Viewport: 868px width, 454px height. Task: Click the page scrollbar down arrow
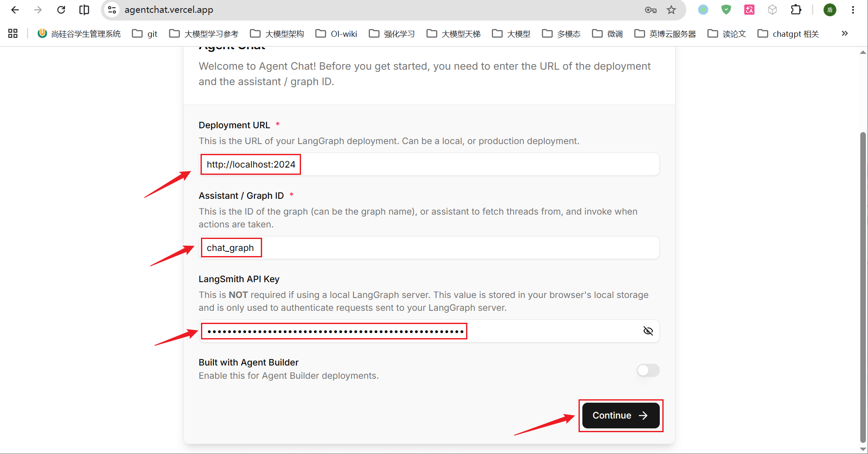[x=863, y=449]
